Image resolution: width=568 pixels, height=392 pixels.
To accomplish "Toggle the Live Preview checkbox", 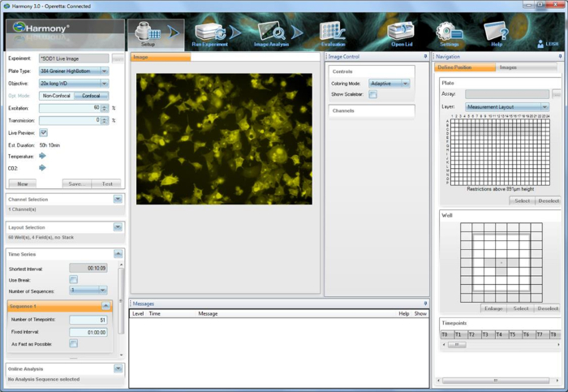I will pyautogui.click(x=44, y=132).
